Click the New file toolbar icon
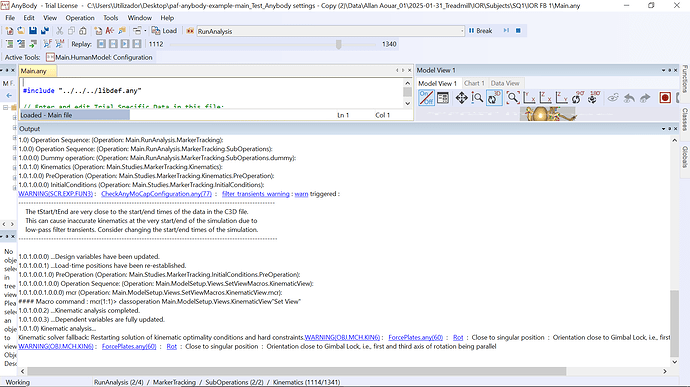Image resolution: width=690 pixels, height=387 pixels. [9, 31]
